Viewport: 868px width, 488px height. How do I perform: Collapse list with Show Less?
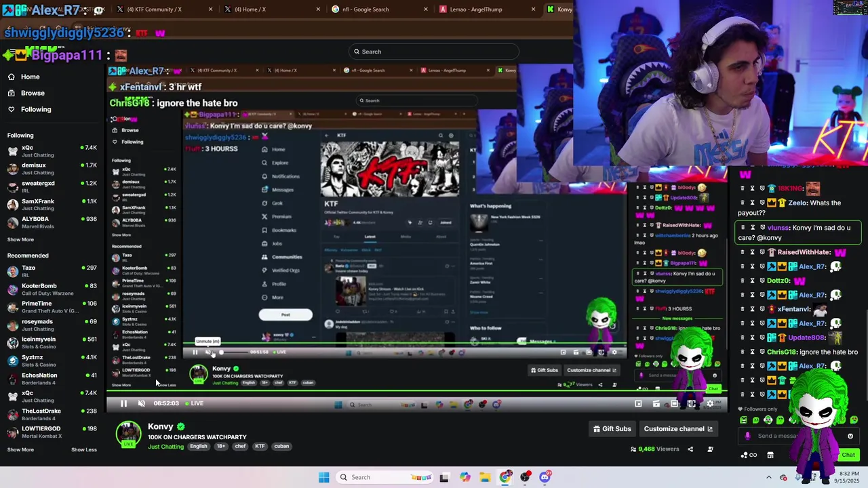coord(84,449)
